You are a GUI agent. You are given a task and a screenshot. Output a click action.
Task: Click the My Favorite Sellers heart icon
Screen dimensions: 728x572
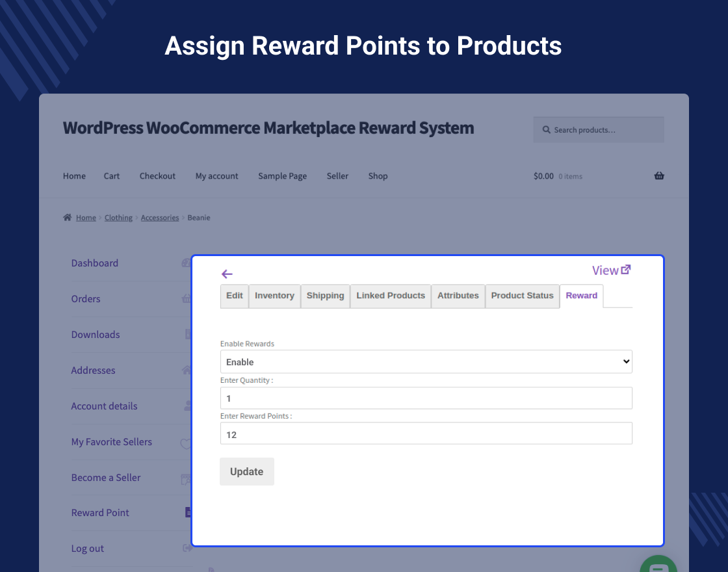click(x=186, y=443)
